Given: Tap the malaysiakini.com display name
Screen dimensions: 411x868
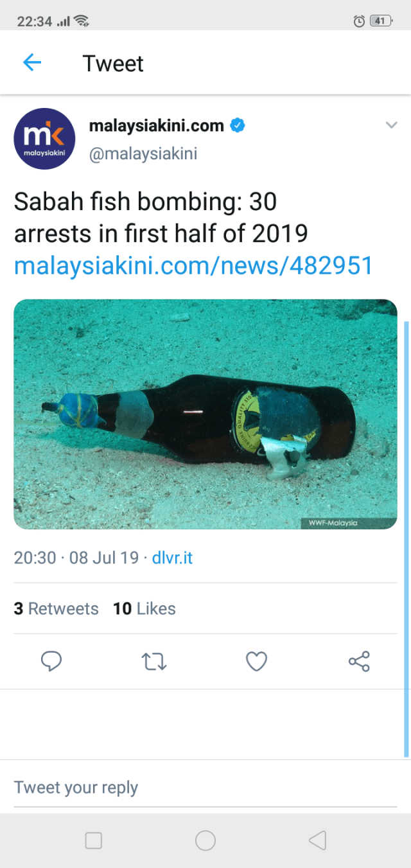Looking at the screenshot, I should coord(156,125).
